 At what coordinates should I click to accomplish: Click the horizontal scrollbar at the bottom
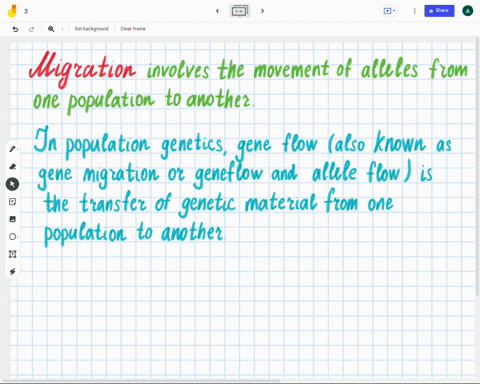[140, 381]
